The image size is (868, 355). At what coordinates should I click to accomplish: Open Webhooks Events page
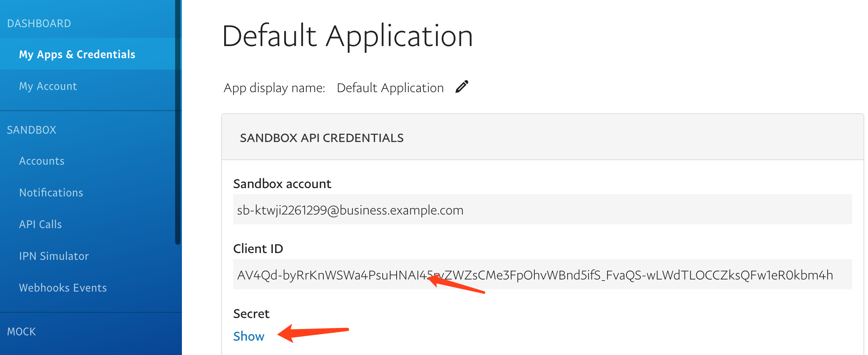(x=63, y=288)
